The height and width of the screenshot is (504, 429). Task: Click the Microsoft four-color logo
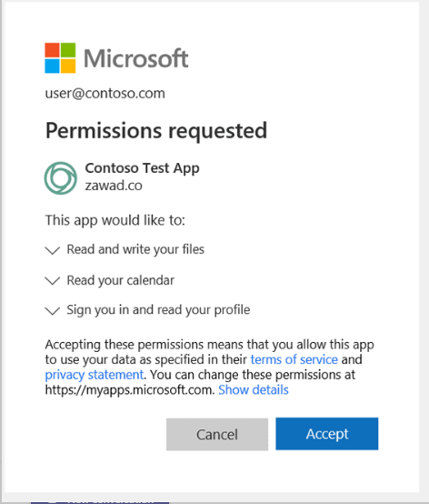60,58
